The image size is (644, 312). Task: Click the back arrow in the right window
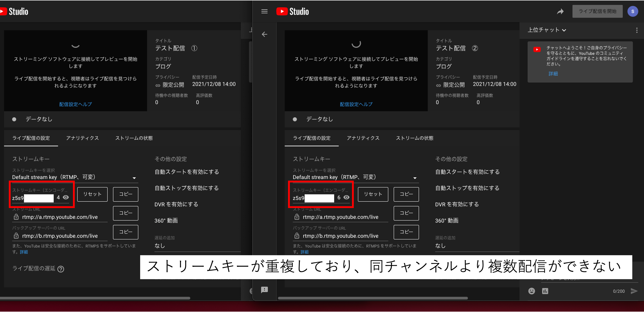click(x=264, y=35)
